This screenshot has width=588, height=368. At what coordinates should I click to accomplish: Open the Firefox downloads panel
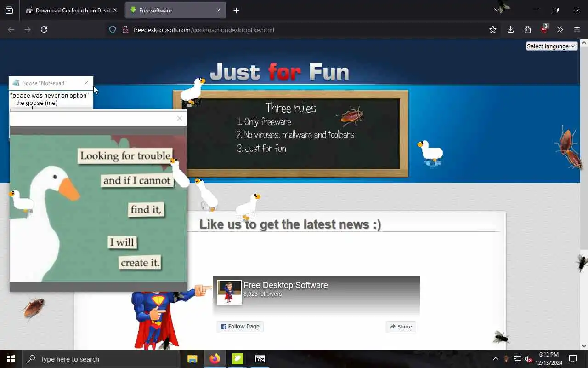(x=510, y=29)
